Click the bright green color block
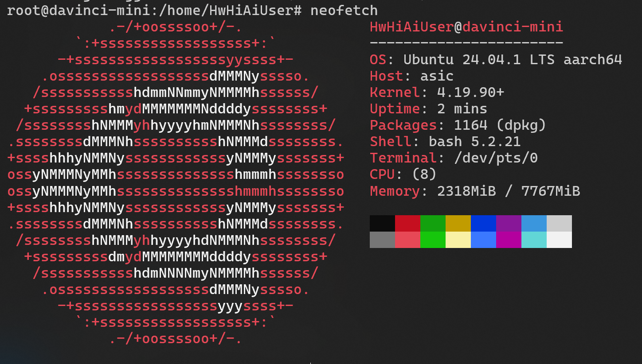Image resolution: width=642 pixels, height=364 pixels. click(433, 240)
